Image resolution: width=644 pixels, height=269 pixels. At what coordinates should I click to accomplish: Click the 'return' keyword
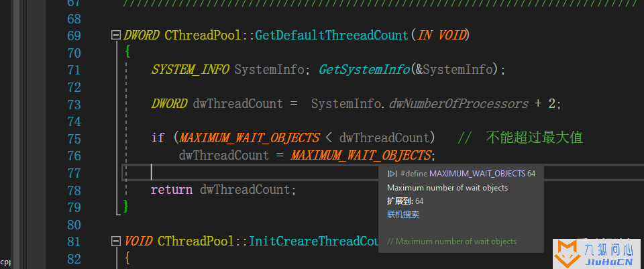coord(171,190)
